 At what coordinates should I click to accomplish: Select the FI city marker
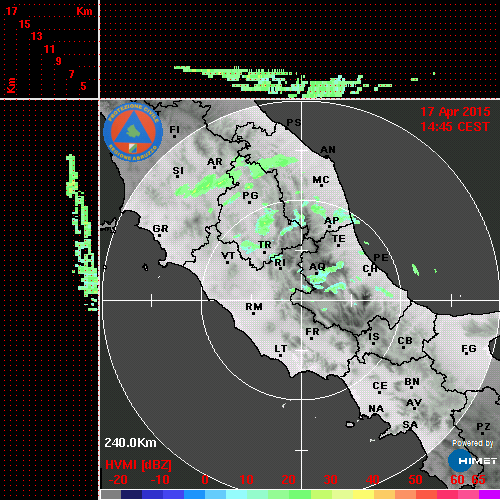[174, 136]
